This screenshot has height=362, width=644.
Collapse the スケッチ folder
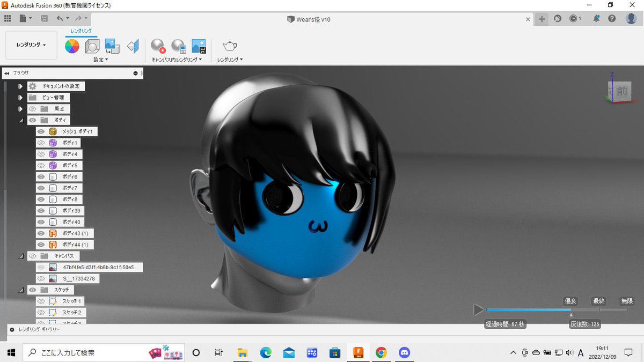(x=21, y=290)
